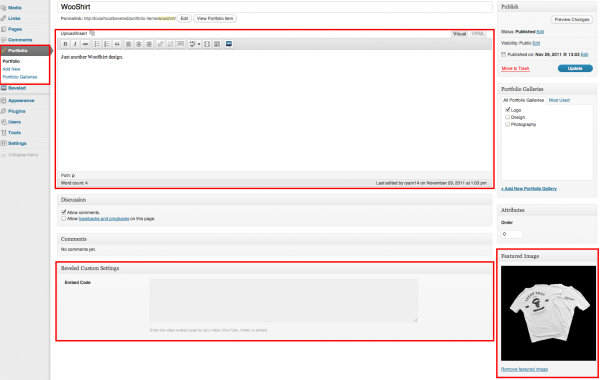Viewport: 600px width, 380px height.
Task: Click the Remove featured image link
Action: coord(524,369)
